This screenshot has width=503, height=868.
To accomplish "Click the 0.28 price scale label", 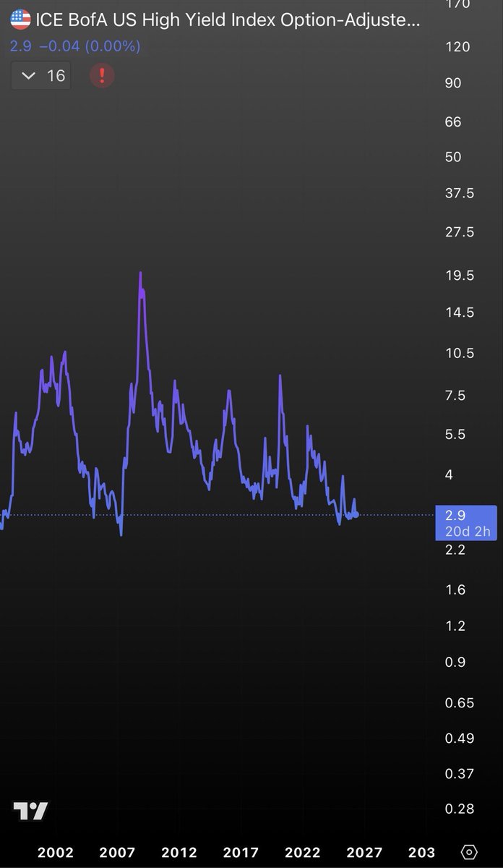I will [x=460, y=809].
